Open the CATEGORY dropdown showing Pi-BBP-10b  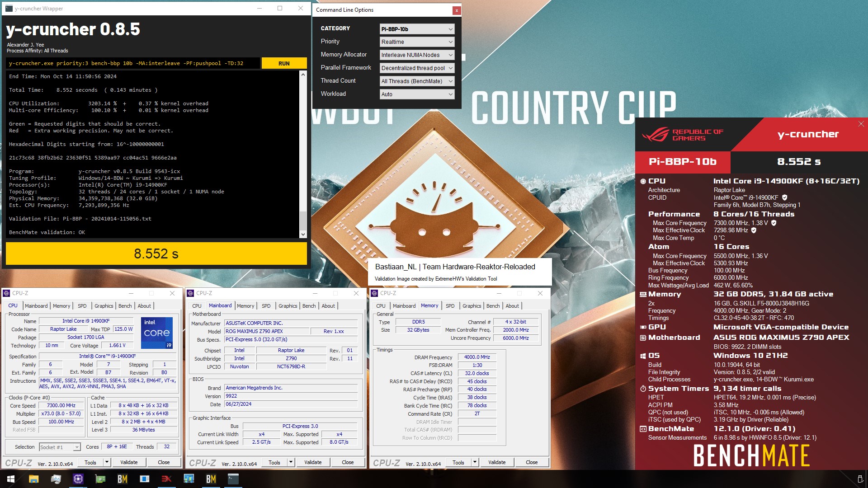[x=417, y=29]
